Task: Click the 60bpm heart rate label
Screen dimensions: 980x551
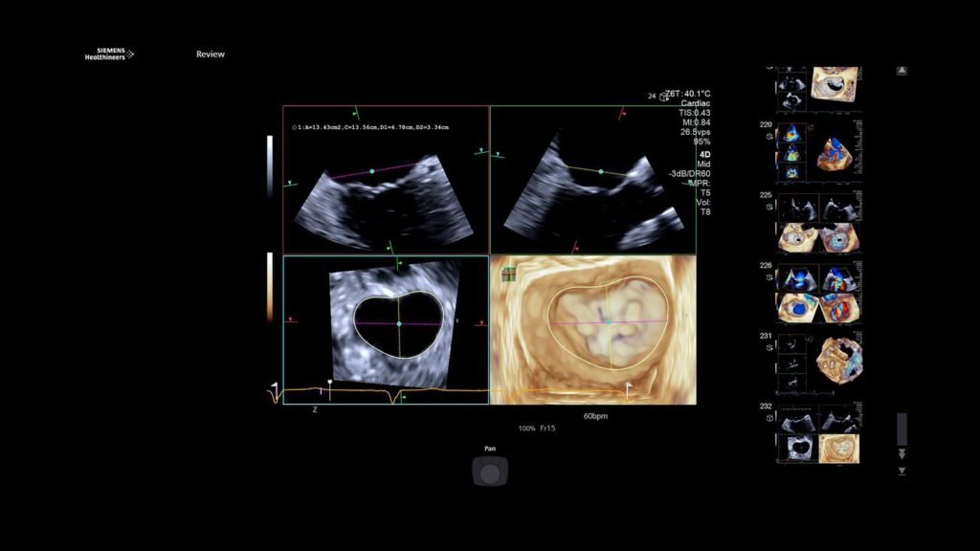Action: pyautogui.click(x=595, y=417)
